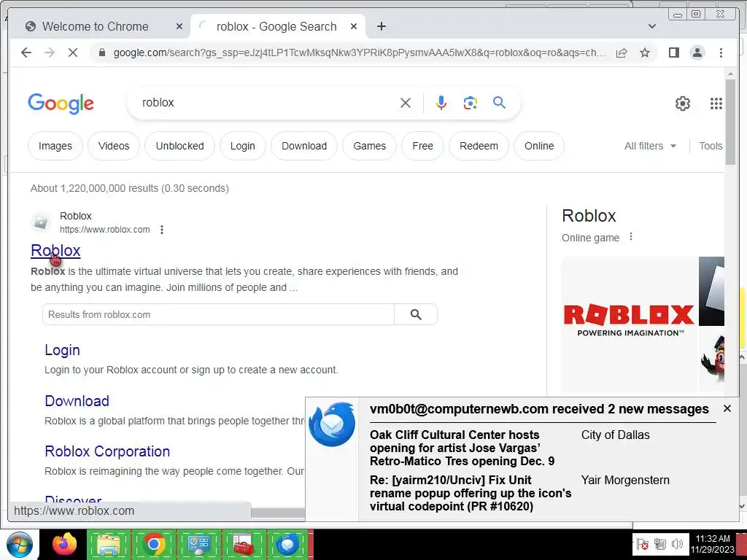Launch Firefox from the taskbar
Screen dimensions: 747x560
[x=64, y=544]
